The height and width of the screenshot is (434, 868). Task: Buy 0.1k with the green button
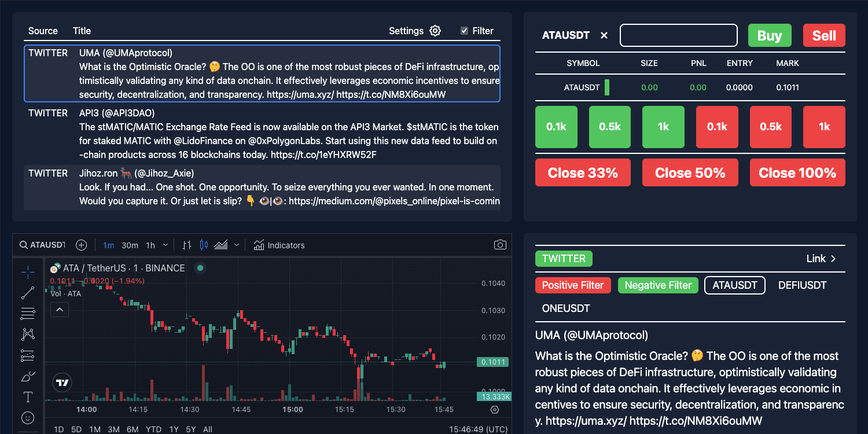tap(556, 127)
